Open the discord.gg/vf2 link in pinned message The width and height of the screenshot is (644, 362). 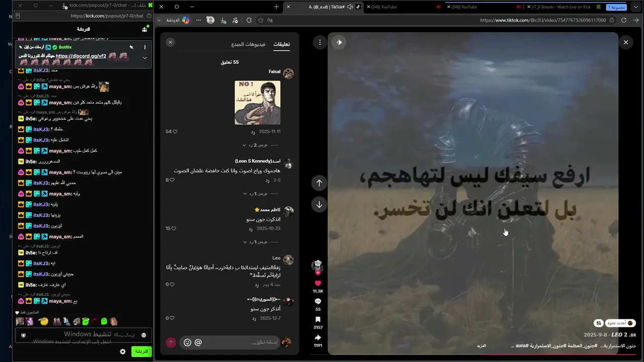[81, 56]
